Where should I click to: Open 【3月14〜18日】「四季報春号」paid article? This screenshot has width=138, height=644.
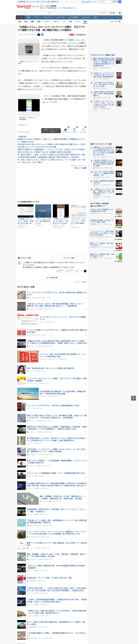click(x=101, y=210)
